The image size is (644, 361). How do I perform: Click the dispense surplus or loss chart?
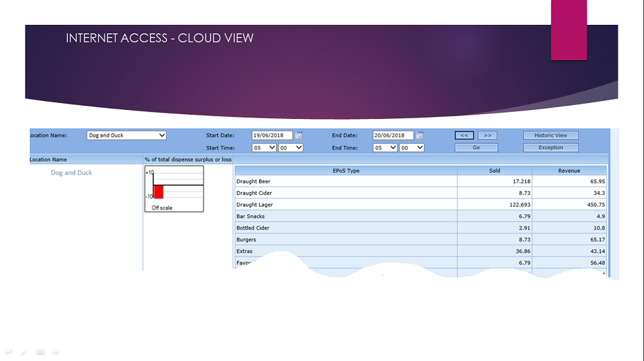174,189
